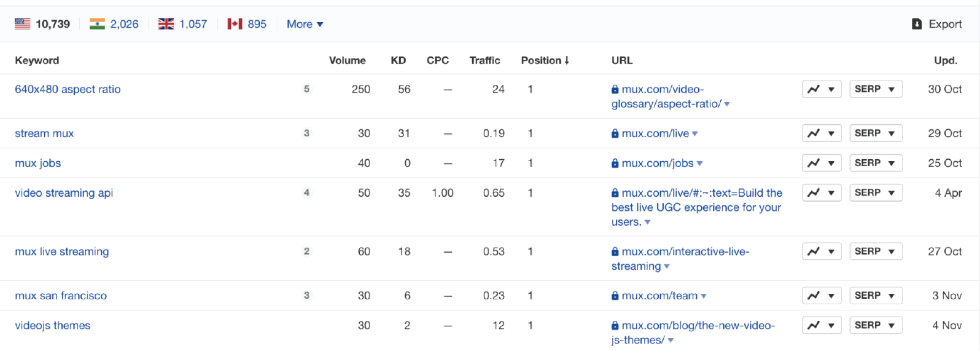Screen dimensions: 980x351
Task: Open SERP dropdown for mux live streaming
Action: click(876, 251)
